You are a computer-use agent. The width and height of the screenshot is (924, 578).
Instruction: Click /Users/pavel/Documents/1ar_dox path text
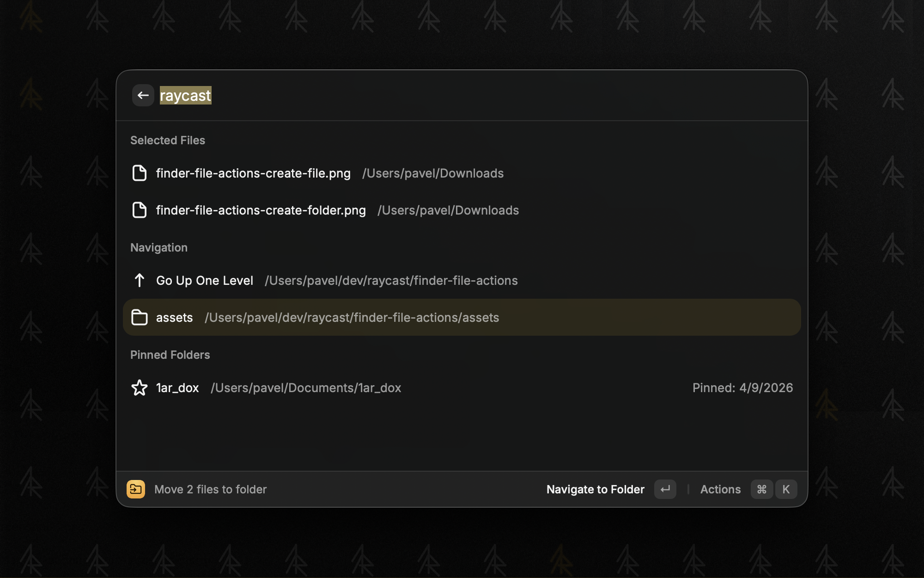tap(306, 387)
